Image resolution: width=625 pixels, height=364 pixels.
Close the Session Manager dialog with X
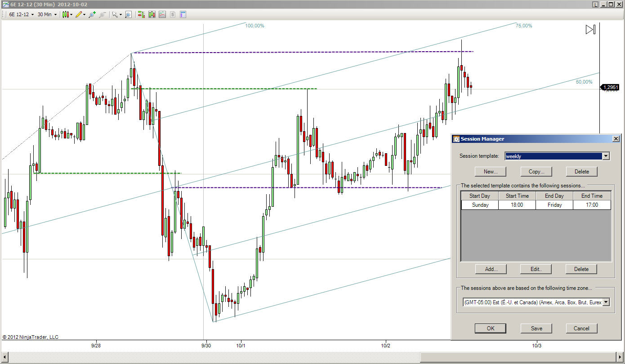(x=616, y=139)
